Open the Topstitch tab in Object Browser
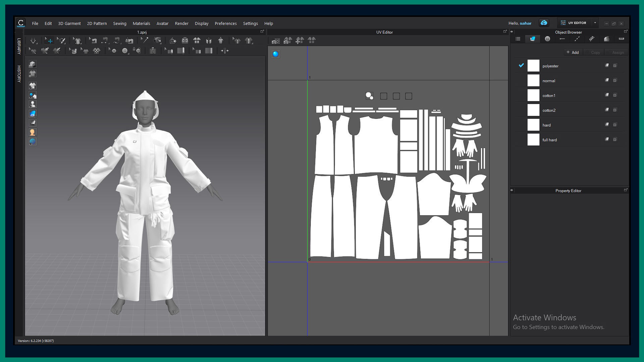The width and height of the screenshot is (644, 362). coord(577,39)
